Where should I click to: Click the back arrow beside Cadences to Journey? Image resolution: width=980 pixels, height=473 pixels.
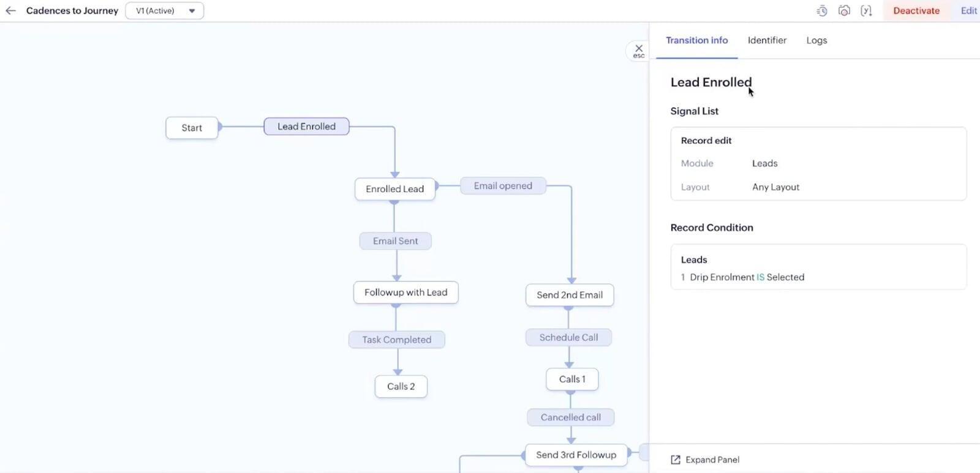tap(10, 10)
